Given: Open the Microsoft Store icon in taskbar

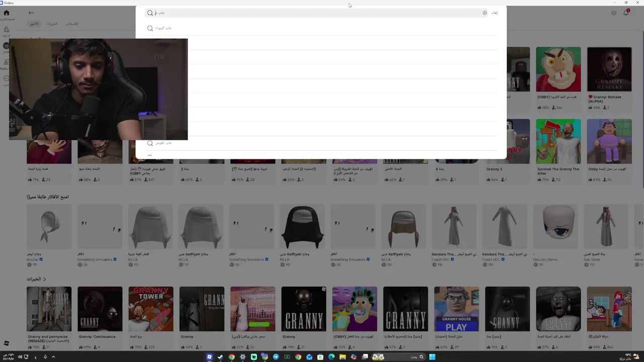Looking at the screenshot, I should pyautogui.click(x=320, y=357).
